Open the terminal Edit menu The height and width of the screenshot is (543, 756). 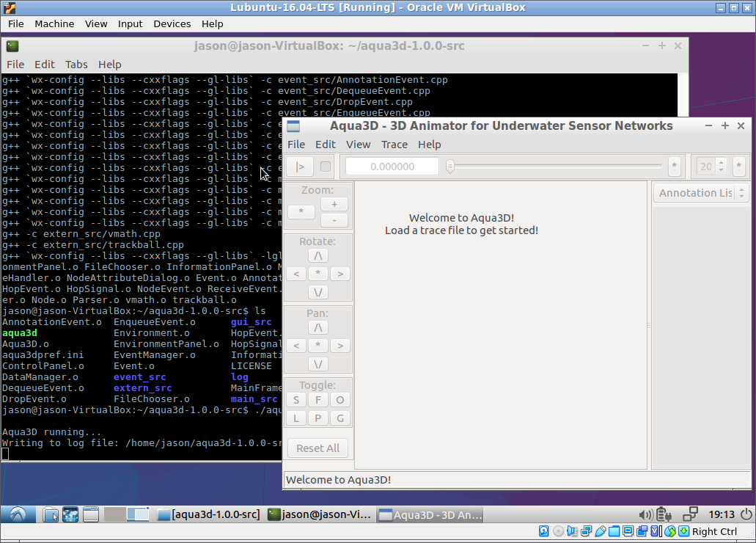tap(44, 65)
